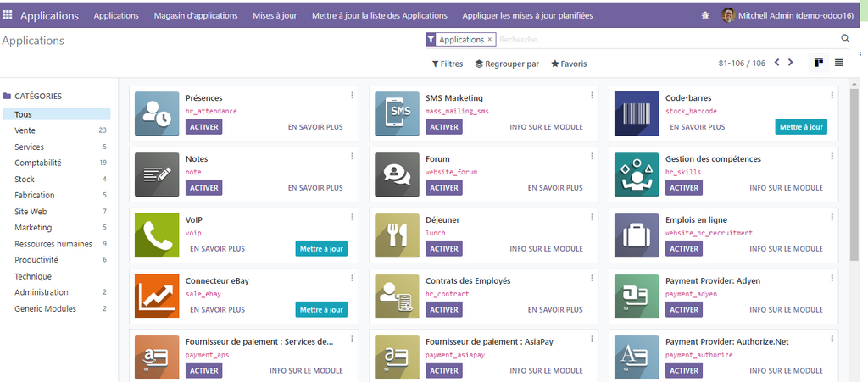Screen dimensions: 868x382
Task: Click the Notes app icon
Action: (157, 174)
